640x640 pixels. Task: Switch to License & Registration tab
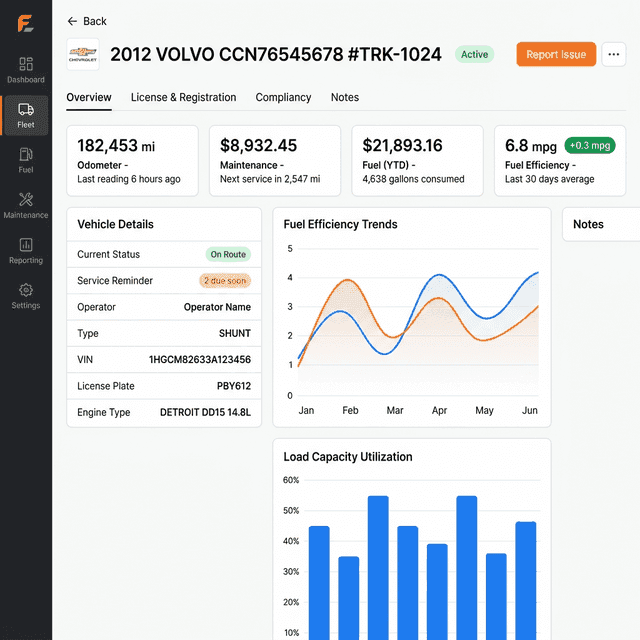pyautogui.click(x=183, y=98)
